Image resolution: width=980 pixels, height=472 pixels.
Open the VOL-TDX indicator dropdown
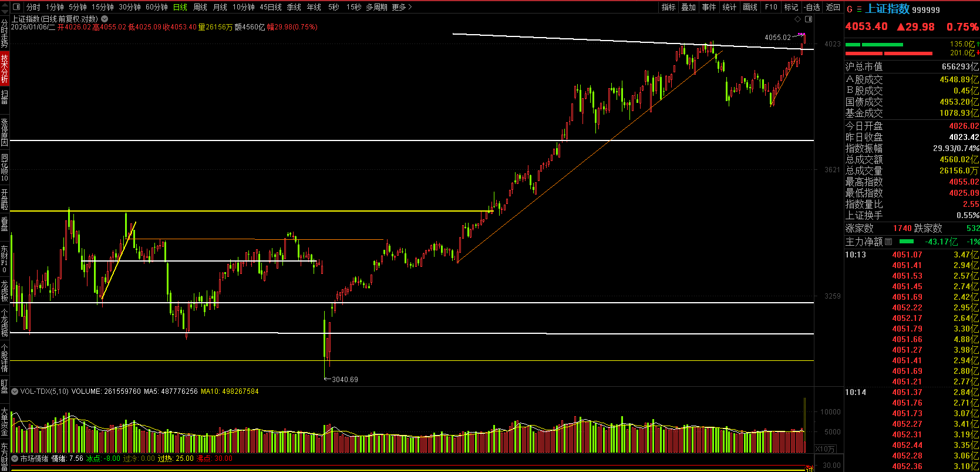15,391
